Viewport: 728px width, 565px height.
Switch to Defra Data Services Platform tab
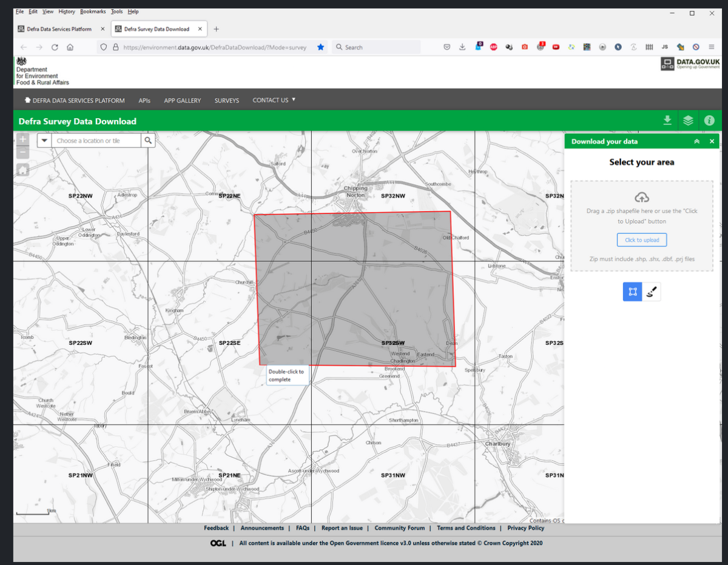(x=59, y=29)
